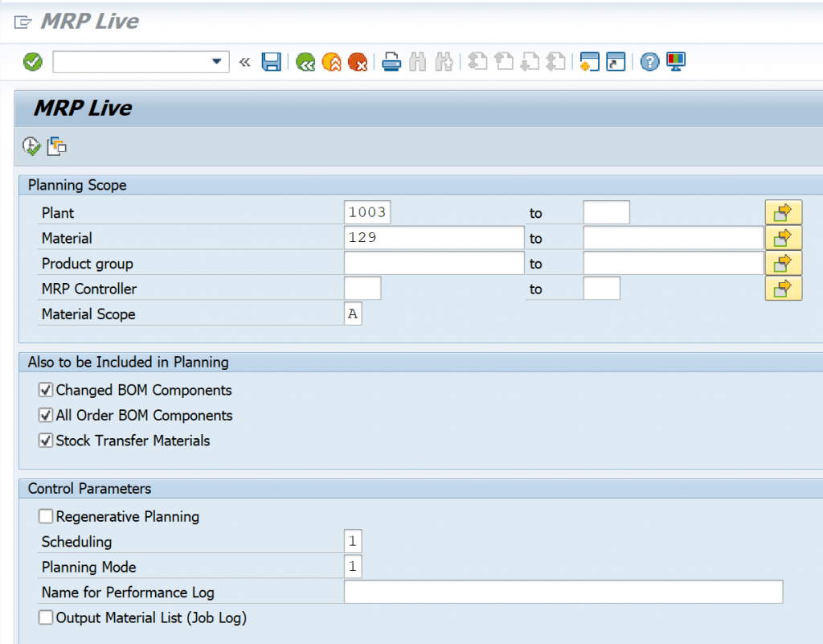The width and height of the screenshot is (823, 644).
Task: Click the First Page icon
Action: pyautogui.click(x=477, y=62)
